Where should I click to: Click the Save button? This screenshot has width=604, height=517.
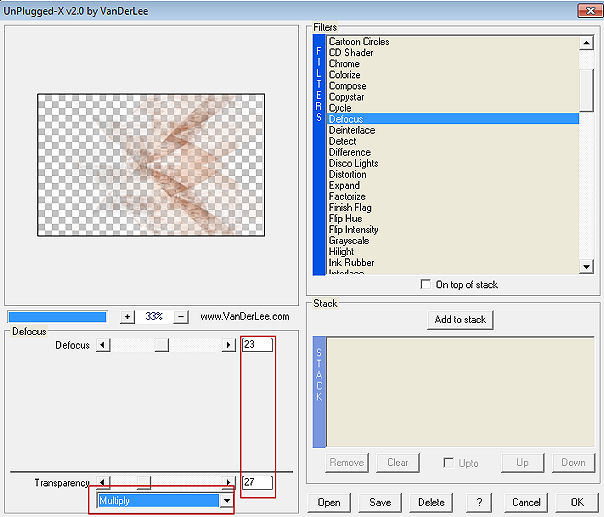click(380, 503)
